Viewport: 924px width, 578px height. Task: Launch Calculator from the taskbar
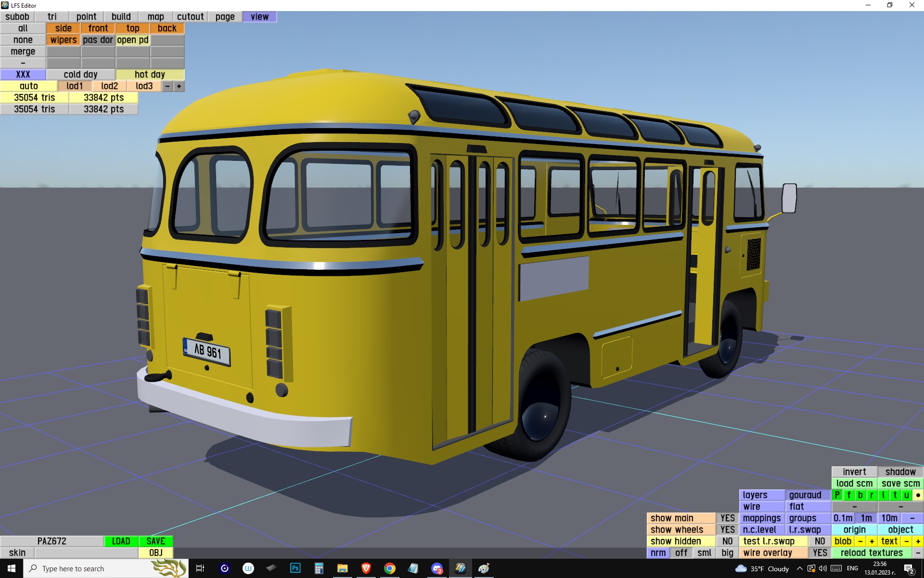point(319,568)
